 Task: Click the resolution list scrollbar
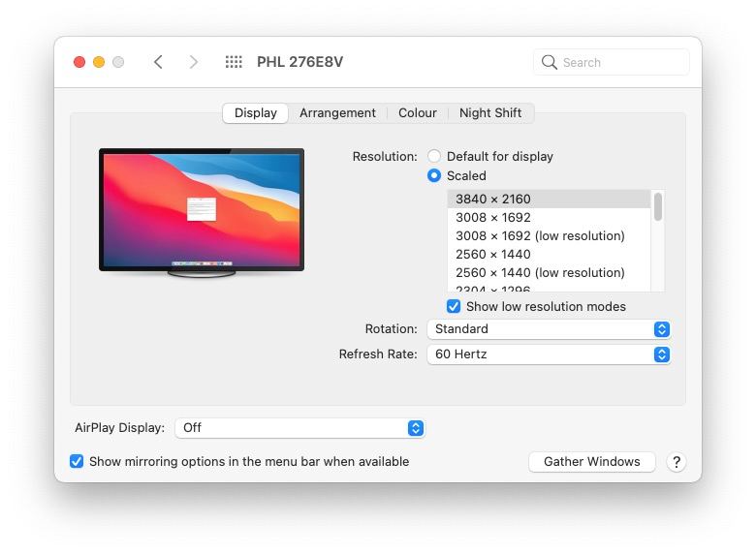(658, 206)
